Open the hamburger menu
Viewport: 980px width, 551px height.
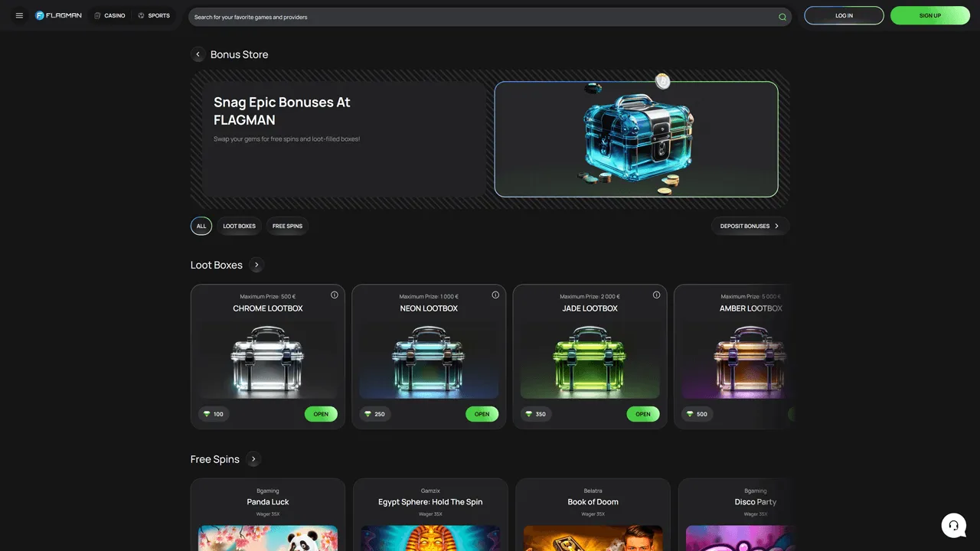[x=19, y=15]
